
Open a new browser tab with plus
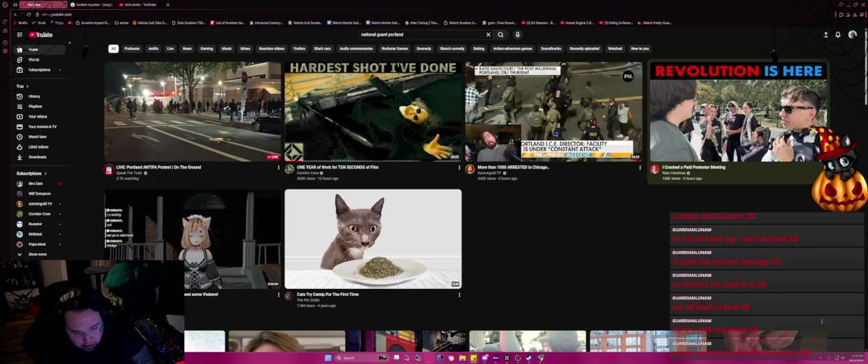coord(167,5)
